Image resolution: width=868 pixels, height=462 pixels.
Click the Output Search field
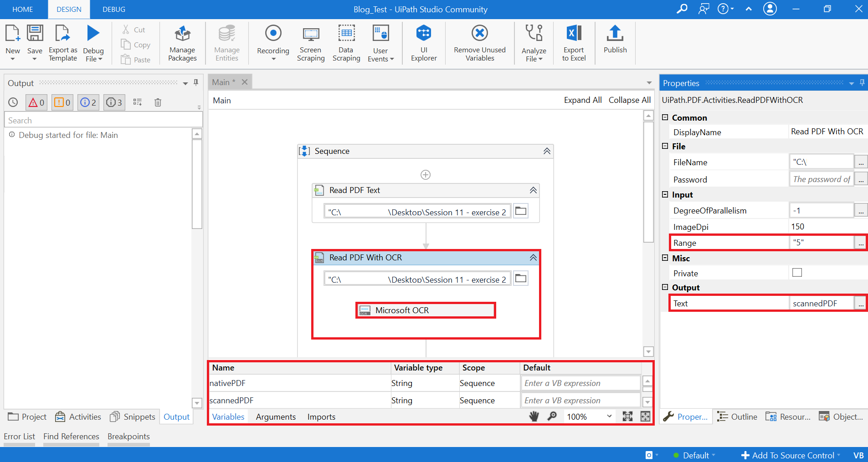tap(103, 120)
